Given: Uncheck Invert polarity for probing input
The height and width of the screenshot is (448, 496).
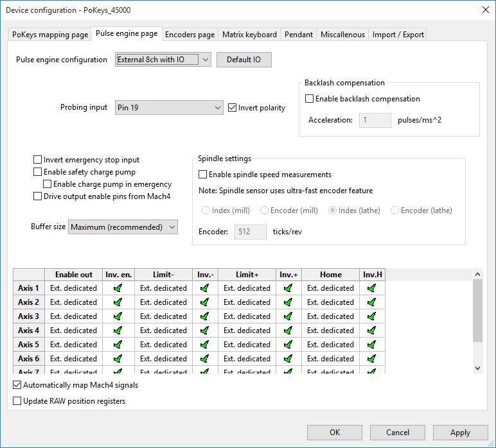Looking at the screenshot, I should tap(232, 108).
